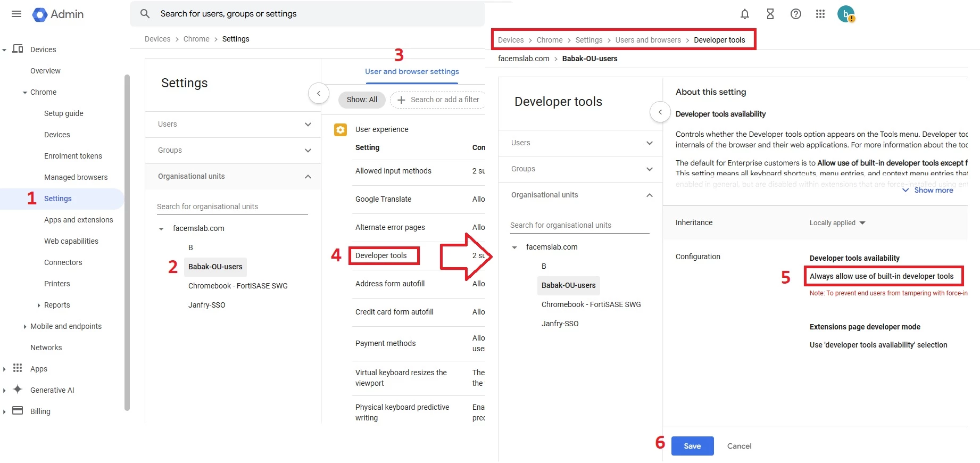Switch to User and browser settings tab
Screen dimensions: 980x463
point(412,71)
